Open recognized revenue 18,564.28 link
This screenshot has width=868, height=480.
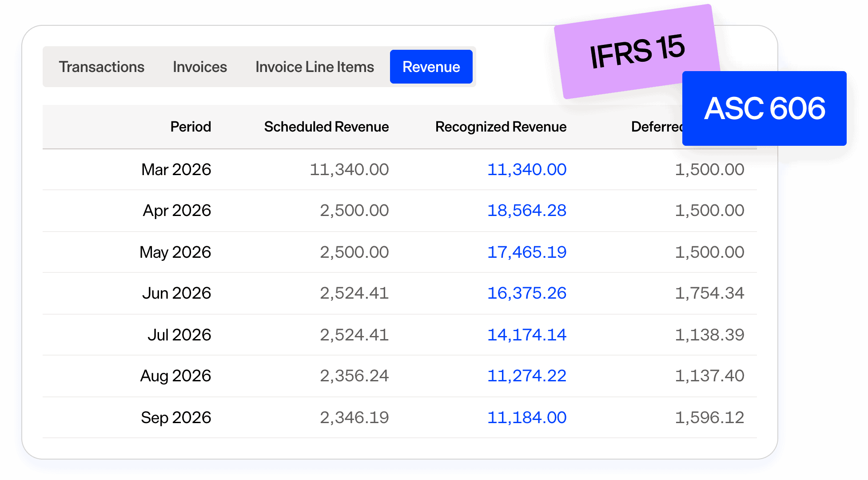tap(527, 210)
